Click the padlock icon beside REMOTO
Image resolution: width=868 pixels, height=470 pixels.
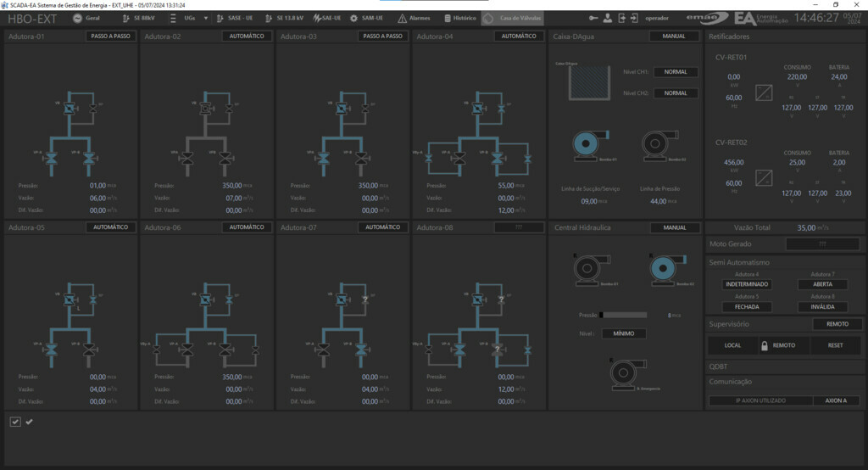(x=764, y=345)
